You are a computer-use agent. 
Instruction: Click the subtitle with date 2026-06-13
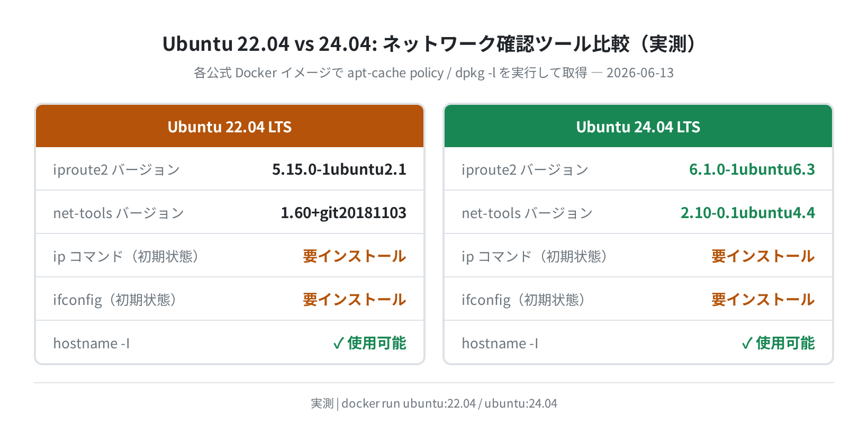[433, 73]
